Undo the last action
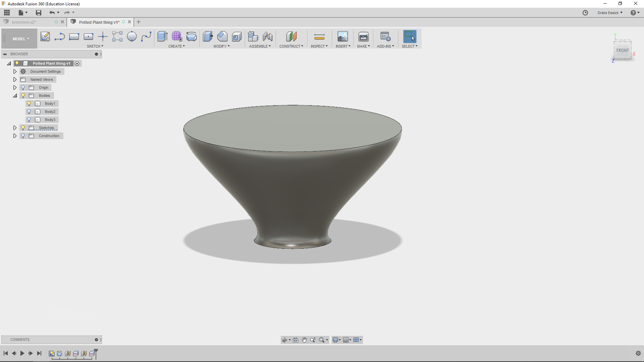 (52, 13)
